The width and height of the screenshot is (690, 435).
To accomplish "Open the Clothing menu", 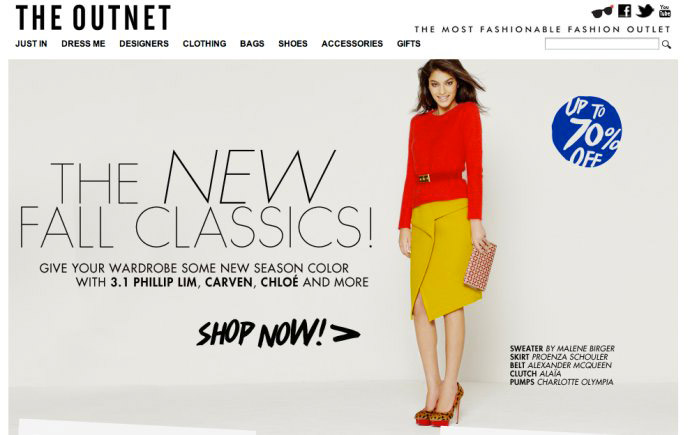I will click(x=204, y=44).
